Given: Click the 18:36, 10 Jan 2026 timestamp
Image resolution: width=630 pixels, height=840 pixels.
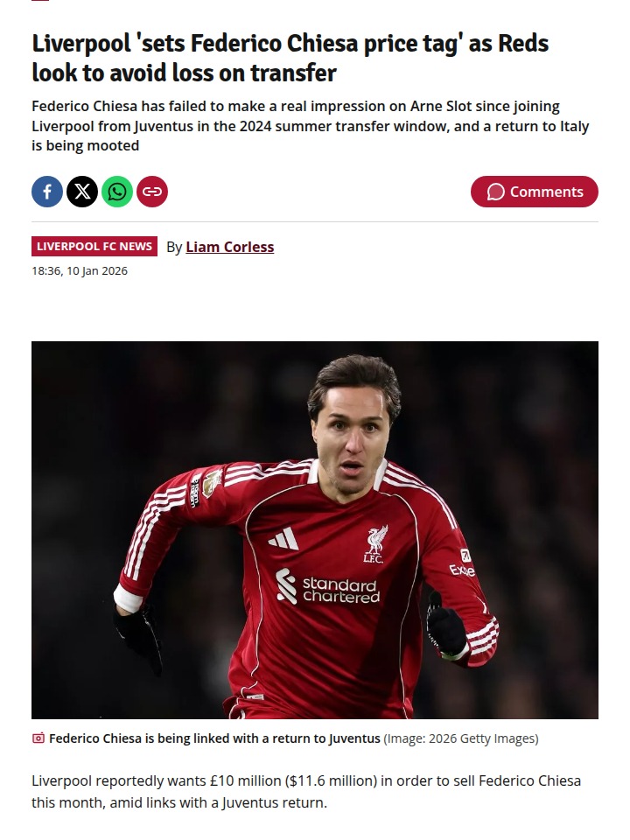Looking at the screenshot, I should click(x=80, y=271).
